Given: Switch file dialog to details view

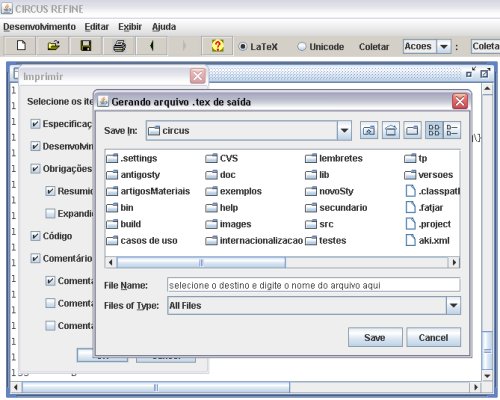Looking at the screenshot, I should 452,130.
